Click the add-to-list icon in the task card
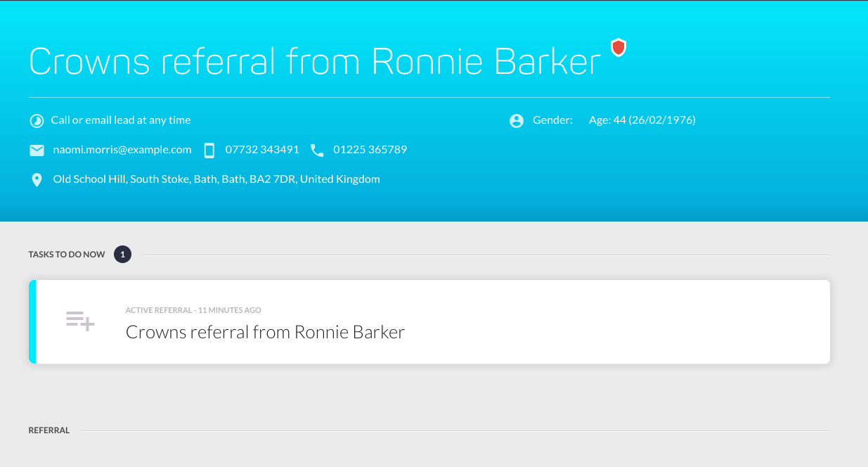This screenshot has height=467, width=868. pos(80,321)
